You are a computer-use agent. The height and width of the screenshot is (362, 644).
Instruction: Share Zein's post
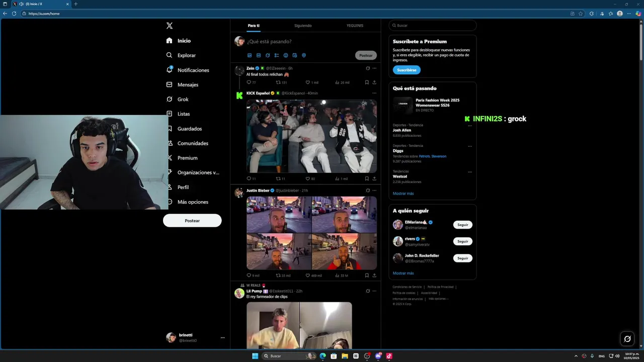(x=374, y=82)
